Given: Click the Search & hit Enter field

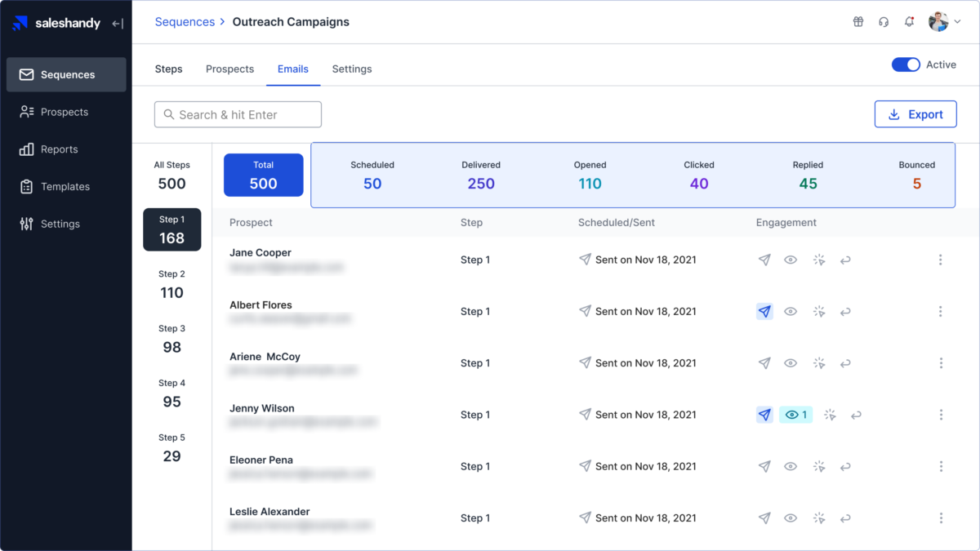Looking at the screenshot, I should click(x=238, y=114).
